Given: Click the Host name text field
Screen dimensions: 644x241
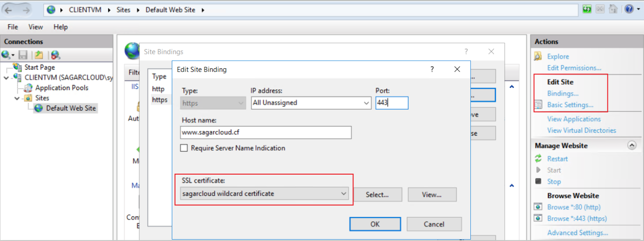Looking at the screenshot, I should (266, 132).
